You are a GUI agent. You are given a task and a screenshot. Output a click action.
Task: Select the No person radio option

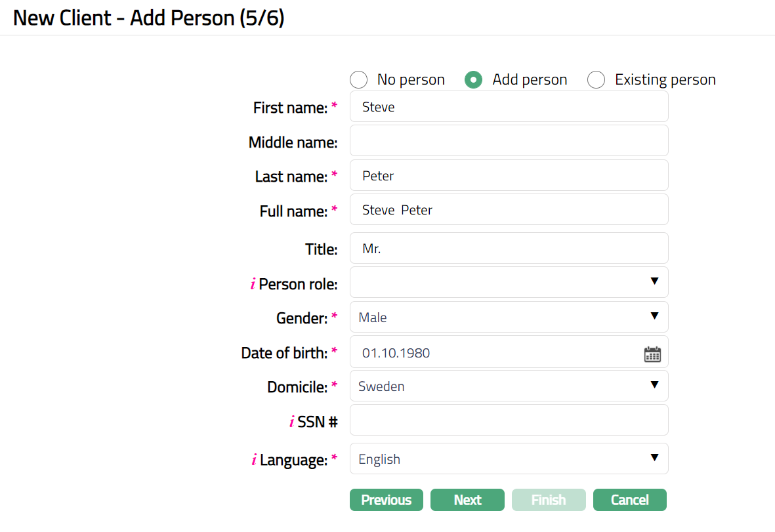tap(358, 80)
